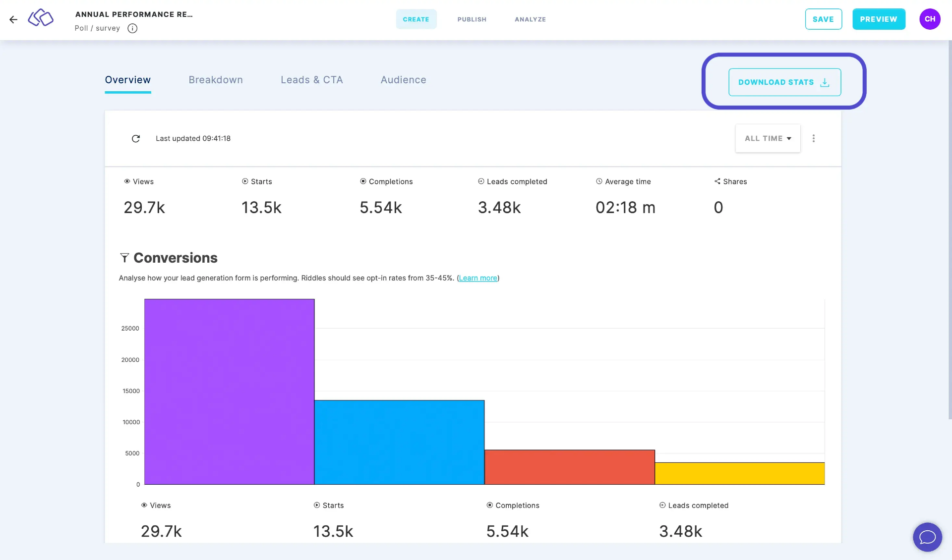Image resolution: width=952 pixels, height=560 pixels.
Task: Click the back arrow icon
Action: click(13, 19)
